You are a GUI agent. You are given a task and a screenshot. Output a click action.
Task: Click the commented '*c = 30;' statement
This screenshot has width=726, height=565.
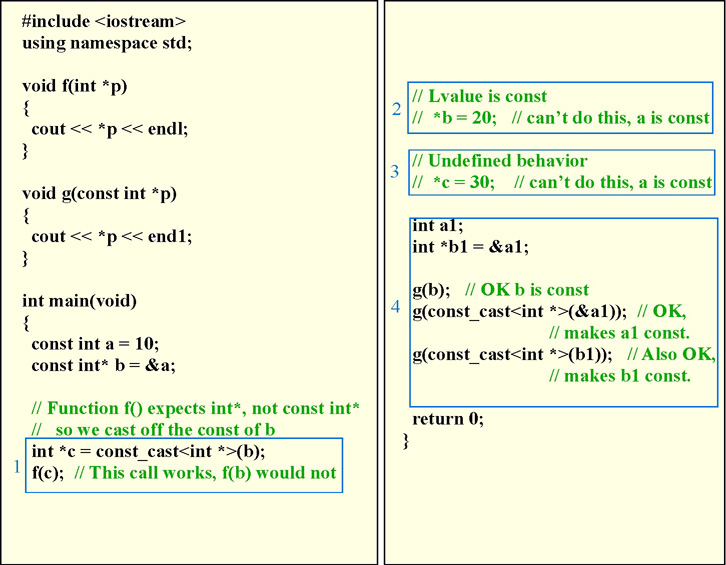[x=463, y=182]
